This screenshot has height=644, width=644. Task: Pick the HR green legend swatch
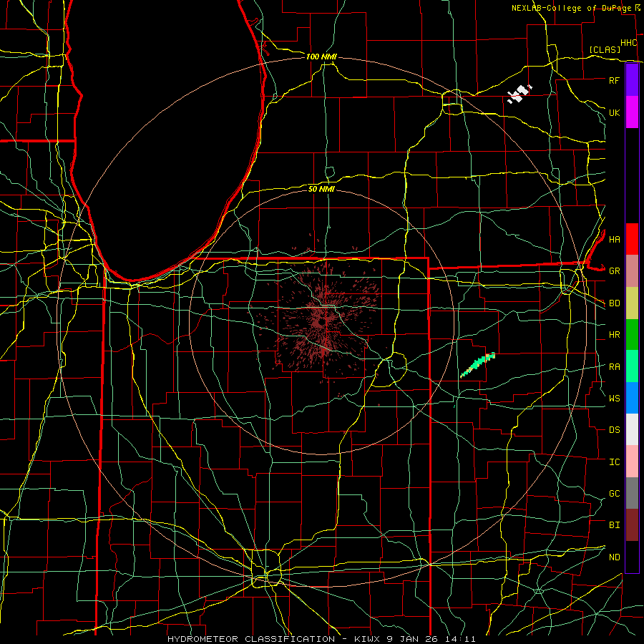(x=632, y=334)
